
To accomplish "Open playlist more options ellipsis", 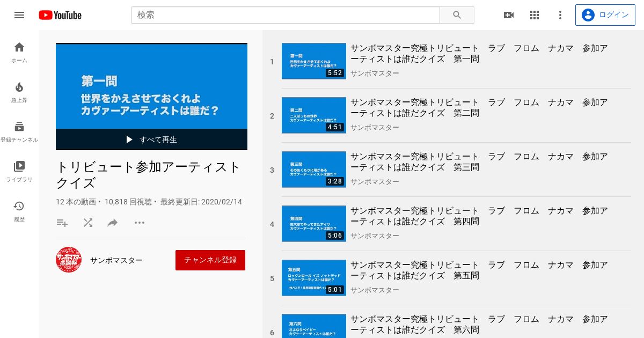I will tap(140, 223).
